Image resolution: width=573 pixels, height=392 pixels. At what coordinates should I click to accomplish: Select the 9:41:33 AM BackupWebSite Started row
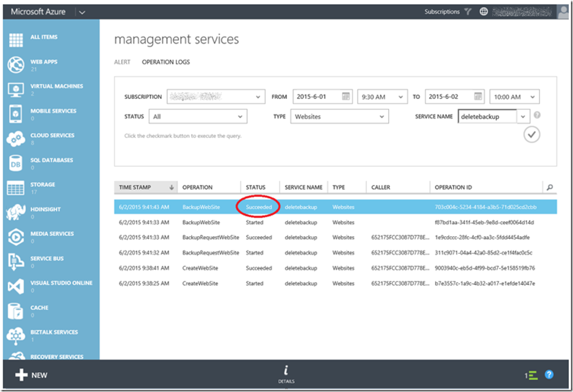click(335, 223)
